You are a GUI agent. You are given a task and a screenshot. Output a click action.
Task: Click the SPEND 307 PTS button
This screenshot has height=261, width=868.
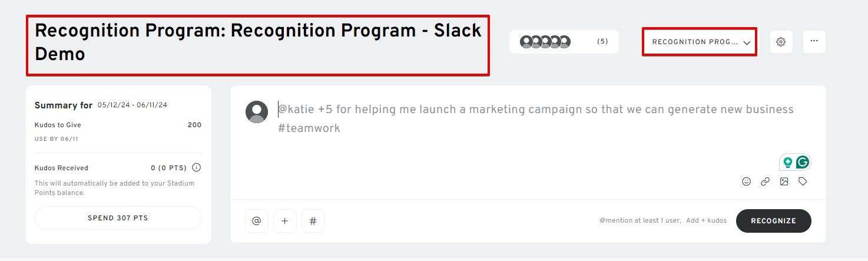pos(118,218)
